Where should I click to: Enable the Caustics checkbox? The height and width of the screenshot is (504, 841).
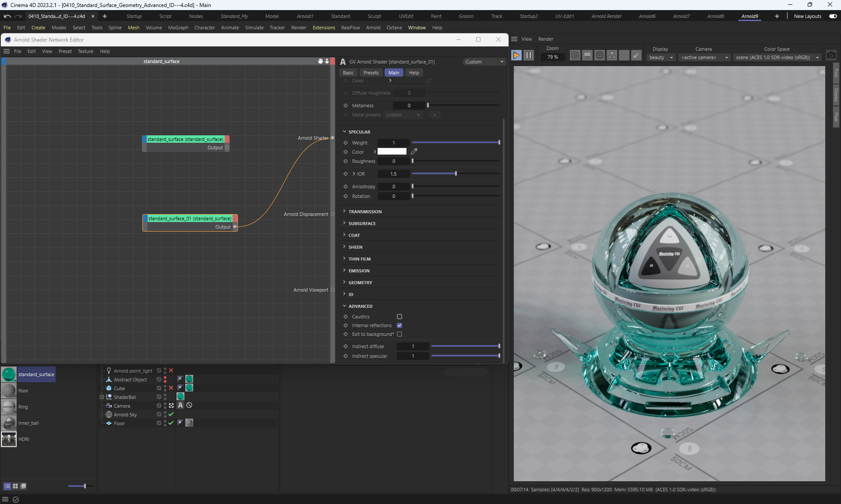click(x=399, y=317)
